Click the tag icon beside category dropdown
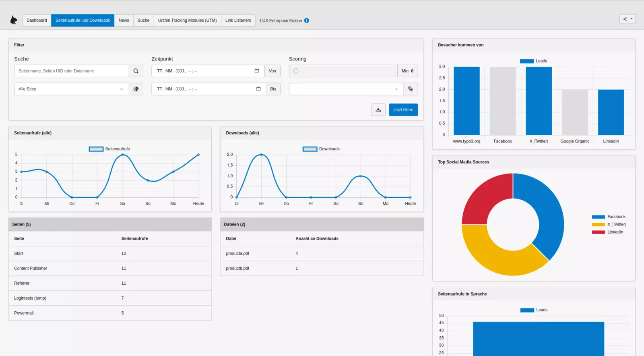644x356 pixels. (x=411, y=89)
